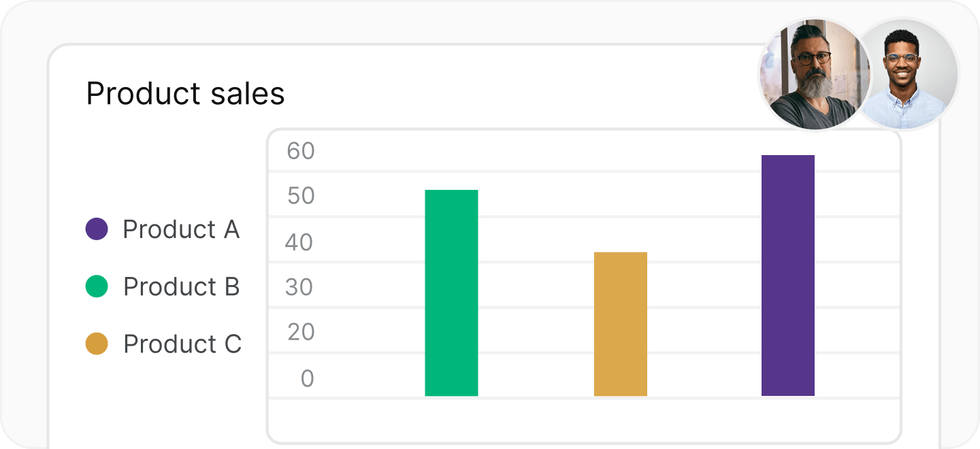This screenshot has width=980, height=449.
Task: Click the green Product B legend dot
Action: [97, 286]
